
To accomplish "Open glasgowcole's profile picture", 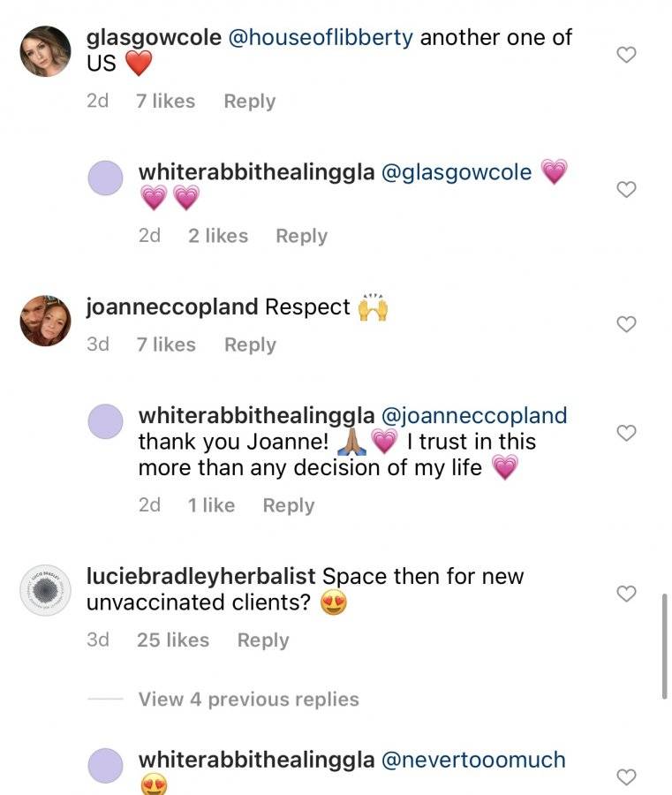I will coord(45,51).
